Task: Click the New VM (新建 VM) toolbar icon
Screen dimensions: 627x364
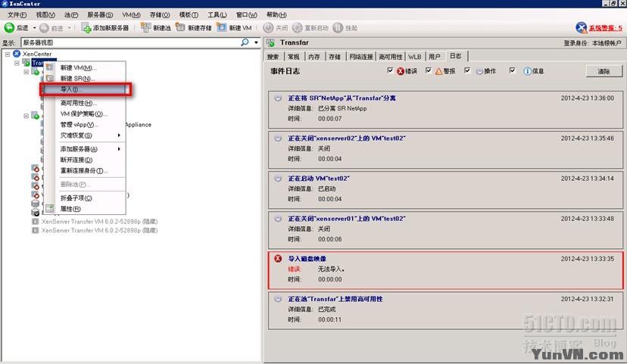Action: pyautogui.click(x=222, y=27)
